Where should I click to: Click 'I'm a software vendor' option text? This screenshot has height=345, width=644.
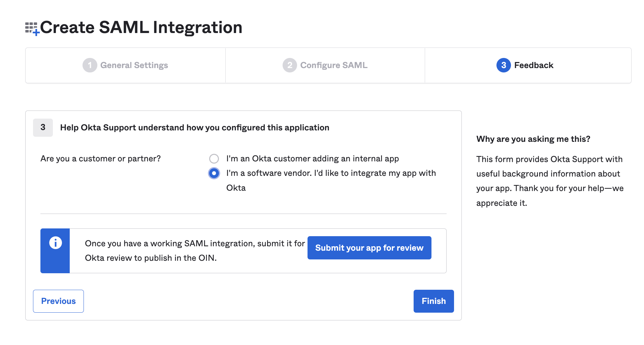[331, 180]
